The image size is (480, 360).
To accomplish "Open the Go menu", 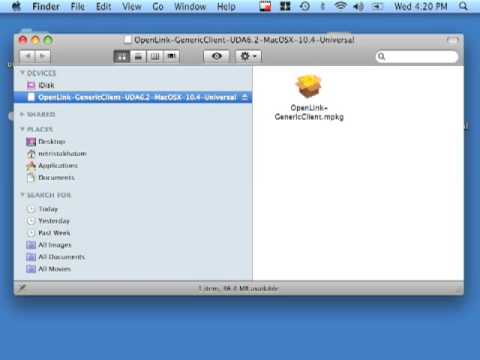I will 158,6.
